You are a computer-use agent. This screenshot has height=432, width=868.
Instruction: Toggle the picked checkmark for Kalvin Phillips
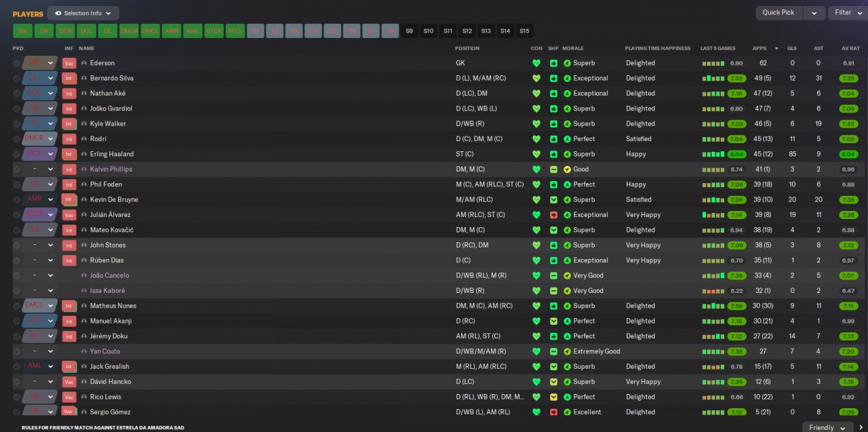[x=16, y=170]
